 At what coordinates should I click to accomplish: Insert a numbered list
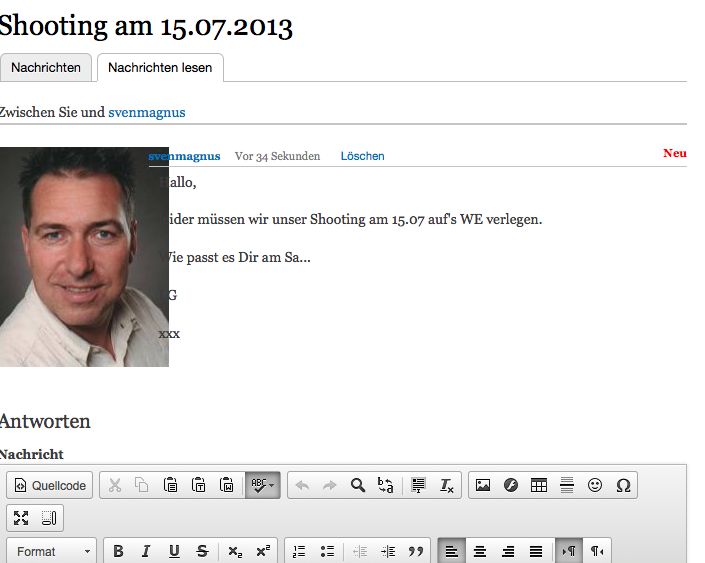[x=299, y=551]
